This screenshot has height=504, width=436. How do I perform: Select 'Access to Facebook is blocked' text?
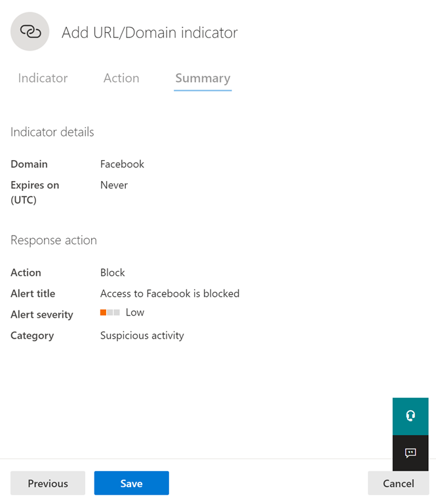pos(170,293)
